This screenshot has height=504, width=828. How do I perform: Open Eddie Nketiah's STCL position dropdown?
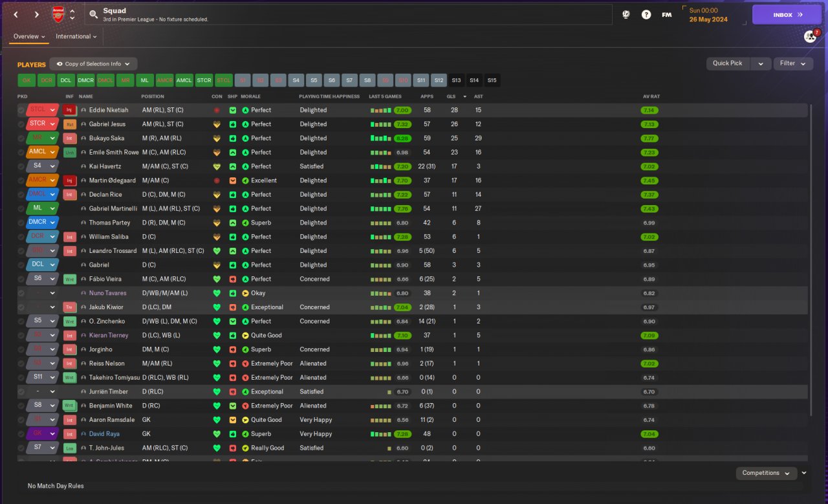[43, 110]
